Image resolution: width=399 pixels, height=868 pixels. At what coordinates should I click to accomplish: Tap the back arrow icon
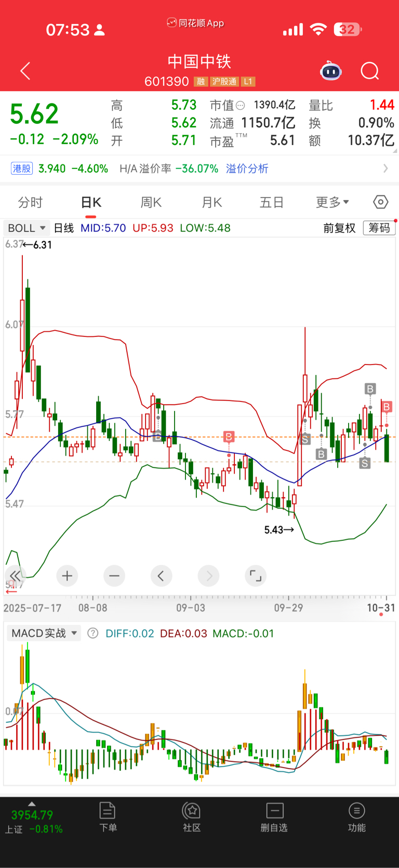coord(25,71)
